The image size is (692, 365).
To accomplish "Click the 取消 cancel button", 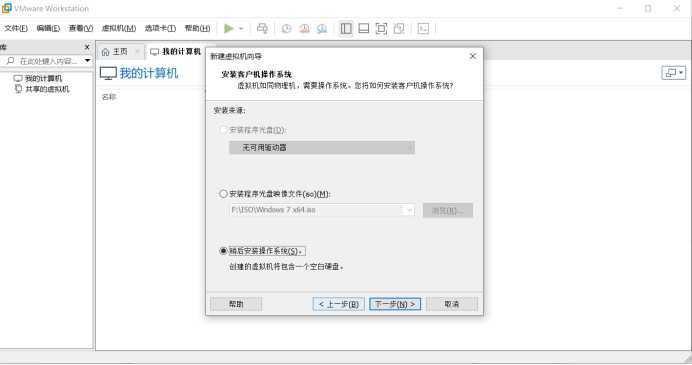I will tap(452, 304).
